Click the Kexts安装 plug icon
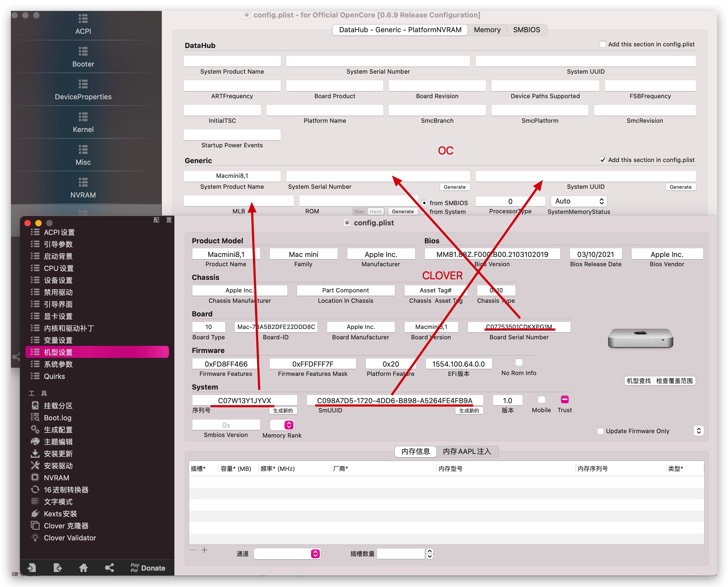Screen dimensions: 728x587 point(35,514)
